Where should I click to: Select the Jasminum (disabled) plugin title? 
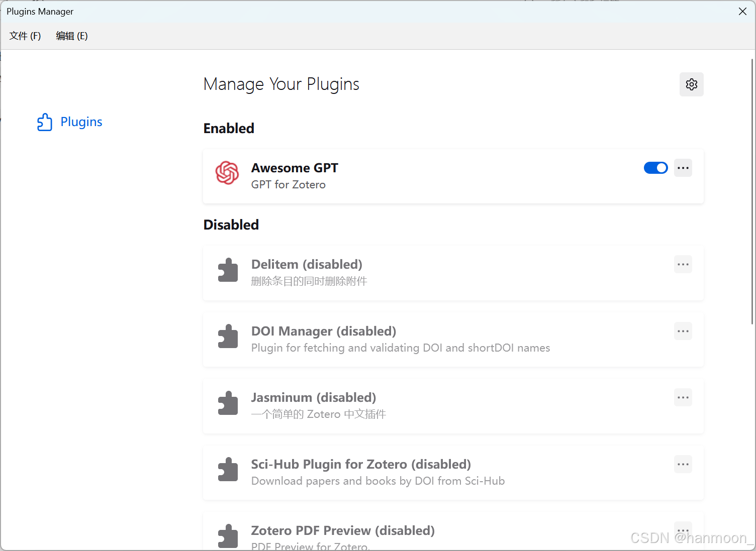pyautogui.click(x=314, y=397)
